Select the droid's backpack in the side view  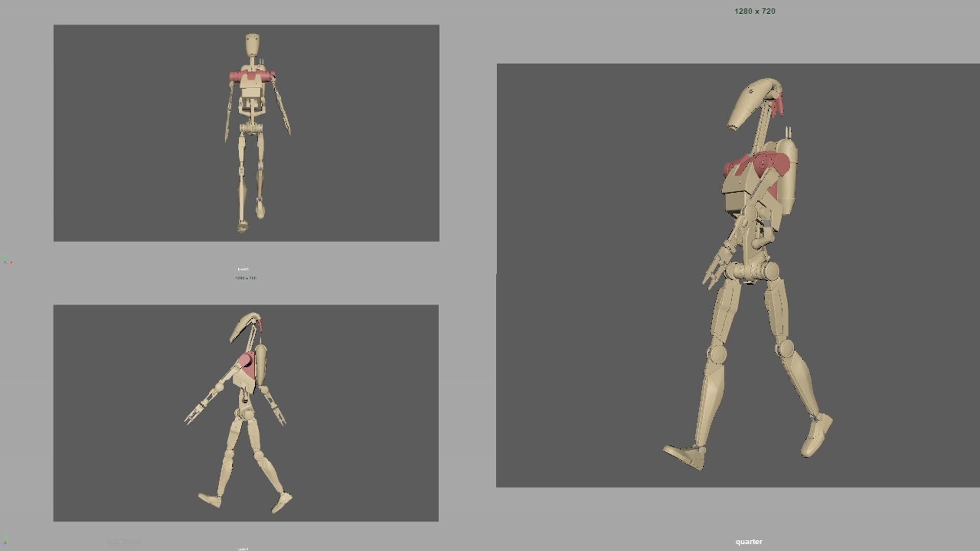(x=261, y=363)
